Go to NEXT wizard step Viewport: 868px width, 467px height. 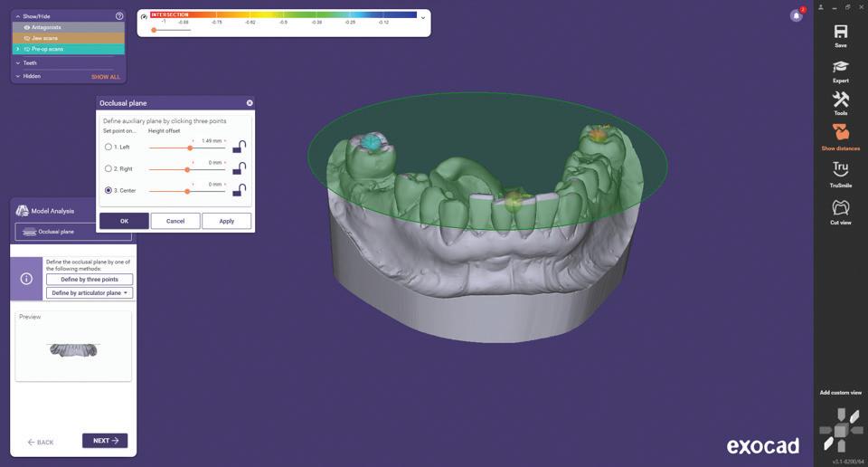(x=105, y=441)
